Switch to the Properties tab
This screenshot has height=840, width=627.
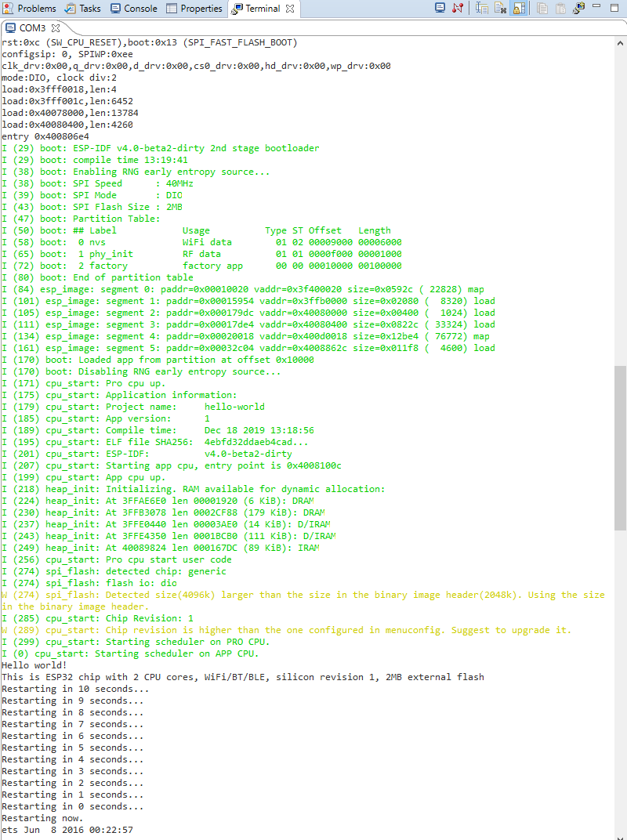[194, 9]
